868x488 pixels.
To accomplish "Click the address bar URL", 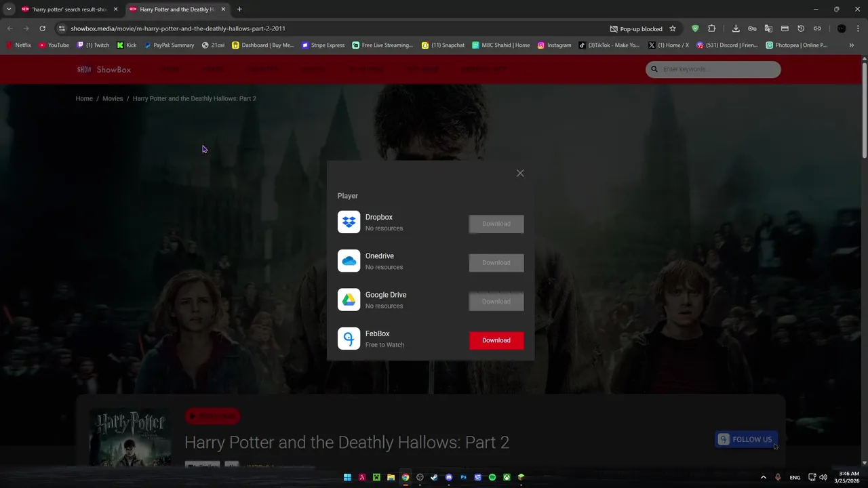I will (178, 28).
